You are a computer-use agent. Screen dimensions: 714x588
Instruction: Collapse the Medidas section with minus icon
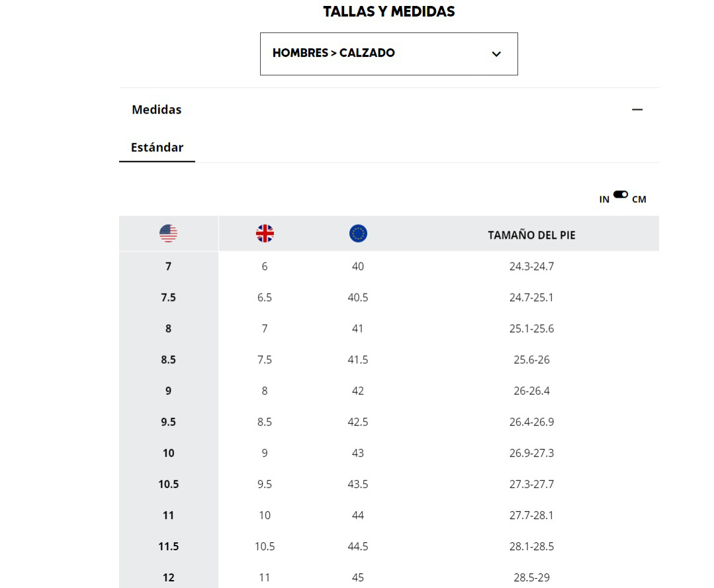(x=637, y=110)
